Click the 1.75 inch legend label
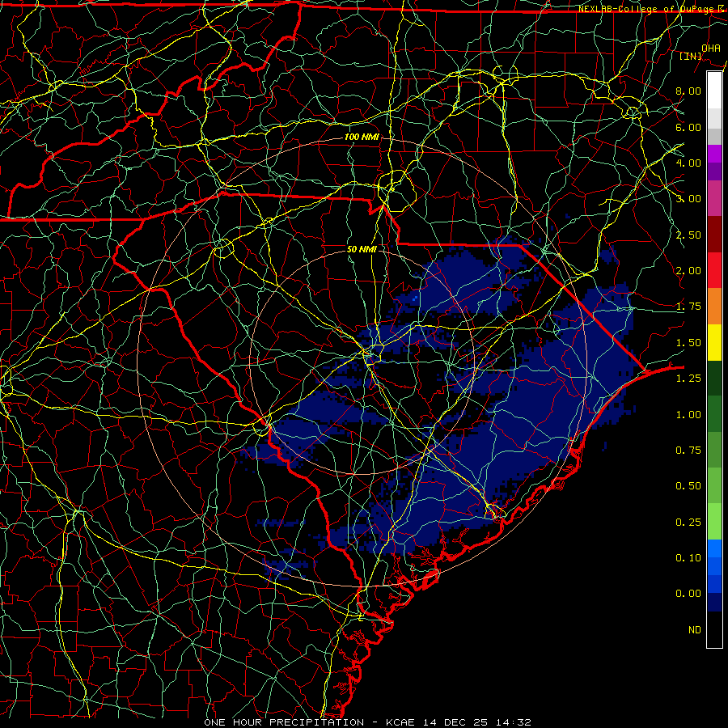The width and height of the screenshot is (728, 728). 688,307
